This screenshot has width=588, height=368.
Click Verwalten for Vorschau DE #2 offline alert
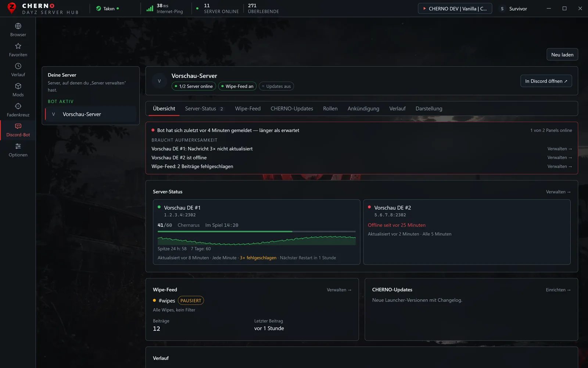click(x=559, y=158)
